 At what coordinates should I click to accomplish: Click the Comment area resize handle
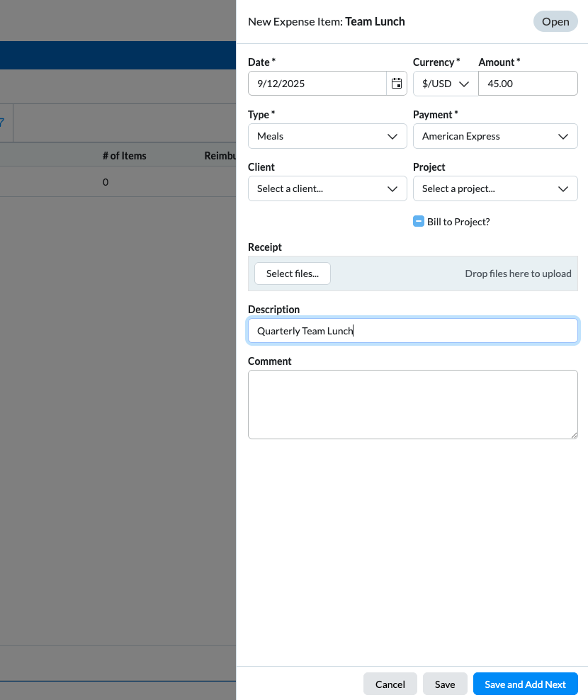coord(574,435)
